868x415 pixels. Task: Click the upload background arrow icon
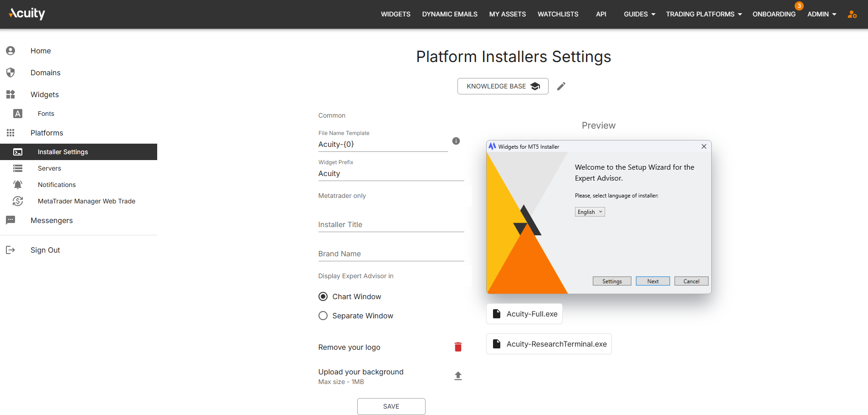point(458,376)
